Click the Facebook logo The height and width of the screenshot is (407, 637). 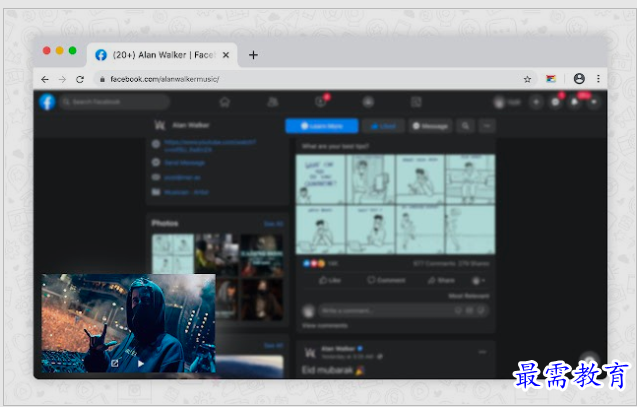coord(47,102)
